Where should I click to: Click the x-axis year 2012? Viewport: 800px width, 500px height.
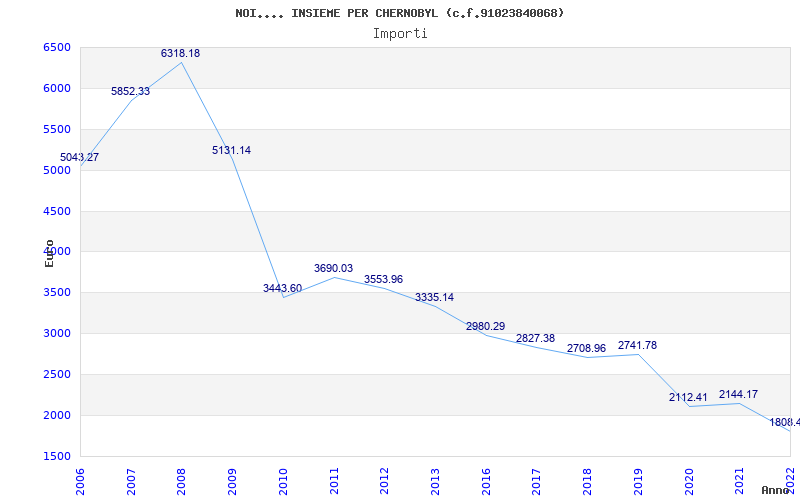tap(385, 481)
